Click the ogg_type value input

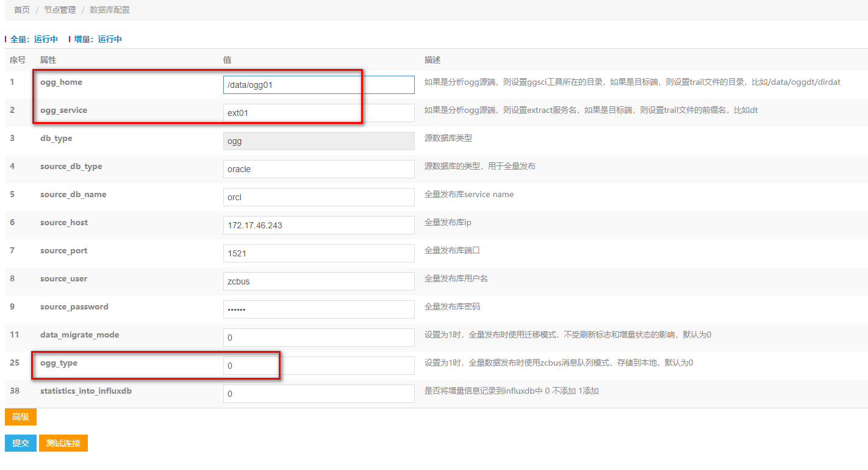click(x=318, y=366)
